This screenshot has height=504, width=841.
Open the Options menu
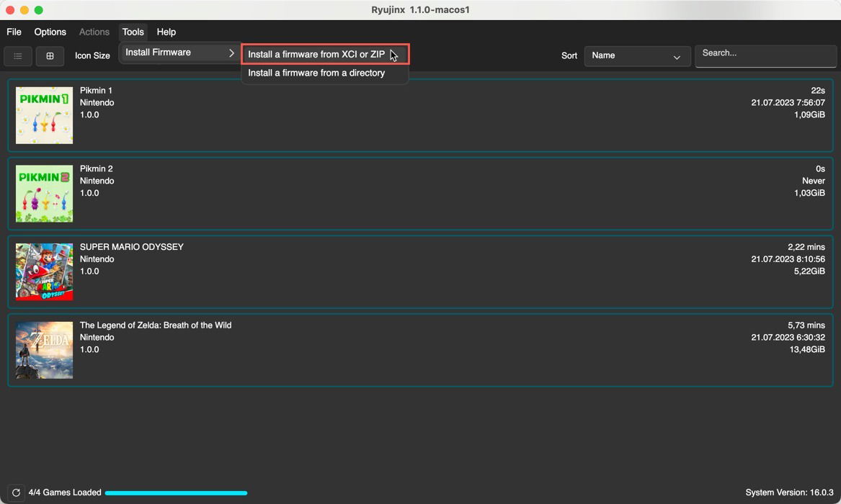click(50, 32)
